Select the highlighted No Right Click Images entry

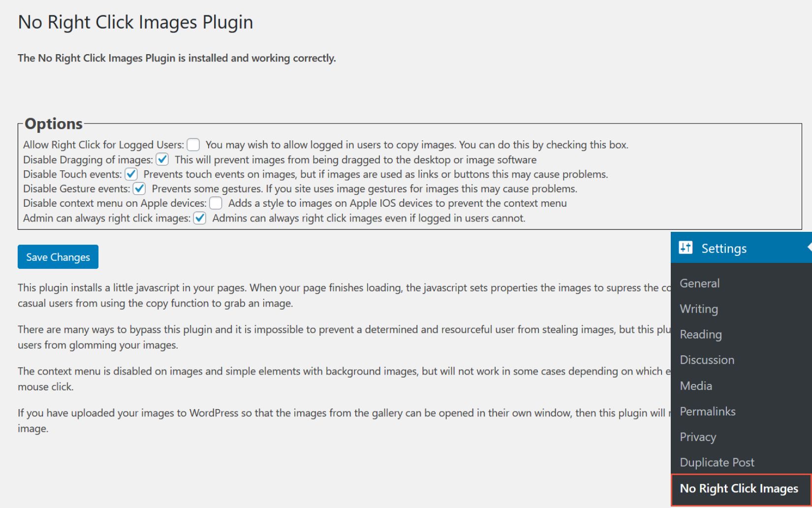[x=738, y=488]
